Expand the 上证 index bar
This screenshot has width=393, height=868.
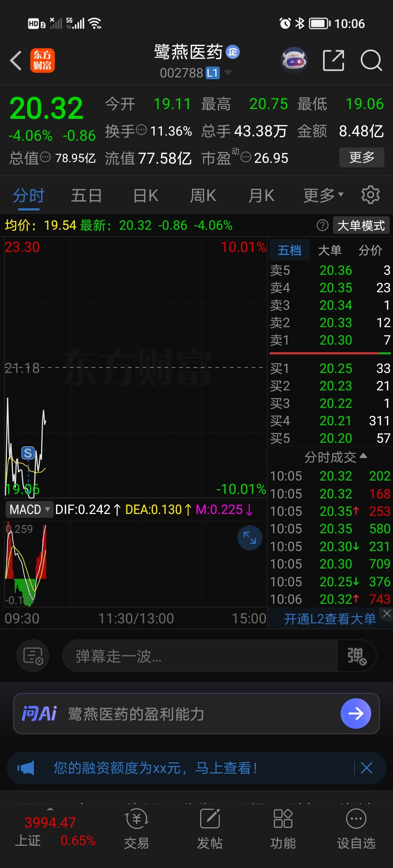(x=50, y=809)
